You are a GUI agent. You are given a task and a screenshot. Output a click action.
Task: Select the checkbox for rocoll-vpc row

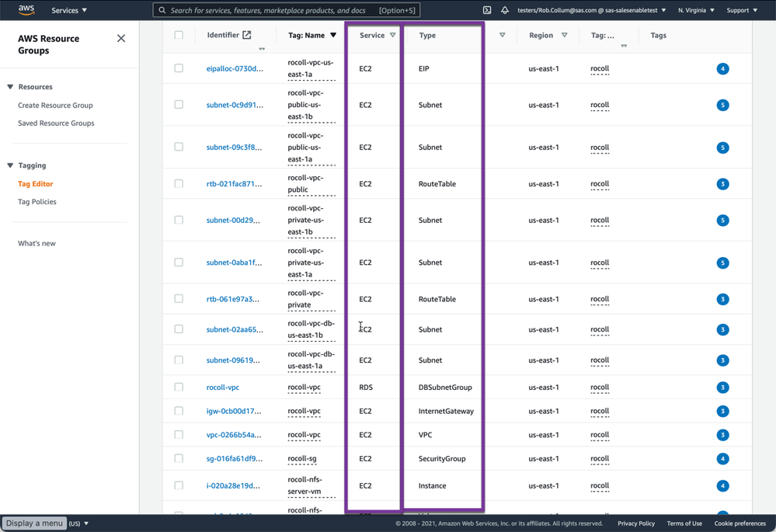coord(179,387)
